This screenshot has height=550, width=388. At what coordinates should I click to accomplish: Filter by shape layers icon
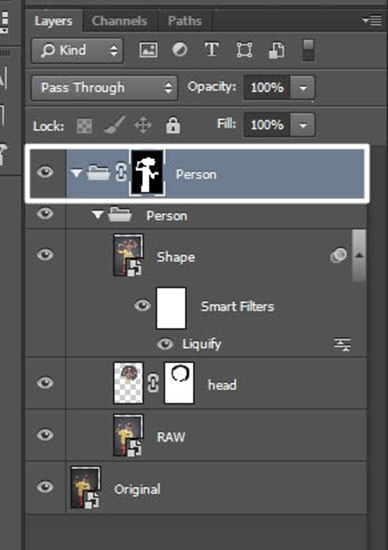(x=244, y=50)
